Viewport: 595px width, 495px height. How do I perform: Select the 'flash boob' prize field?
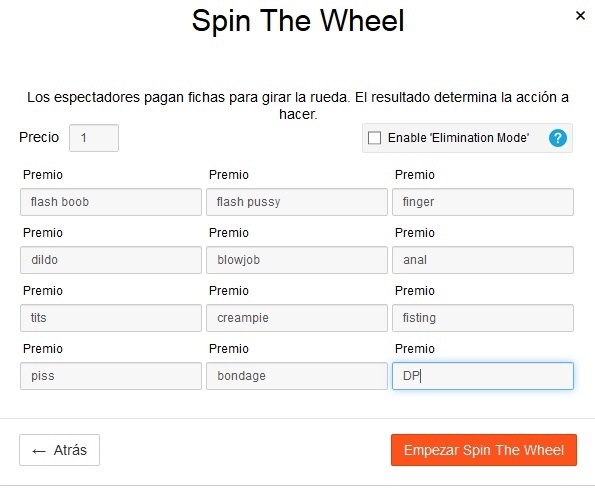click(111, 202)
